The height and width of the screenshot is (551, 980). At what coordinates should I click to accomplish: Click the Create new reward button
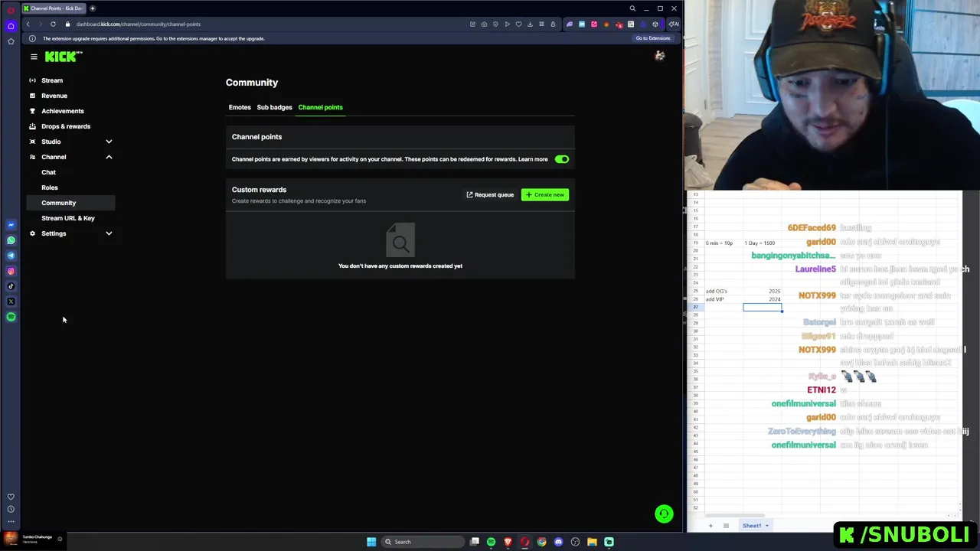(x=545, y=195)
